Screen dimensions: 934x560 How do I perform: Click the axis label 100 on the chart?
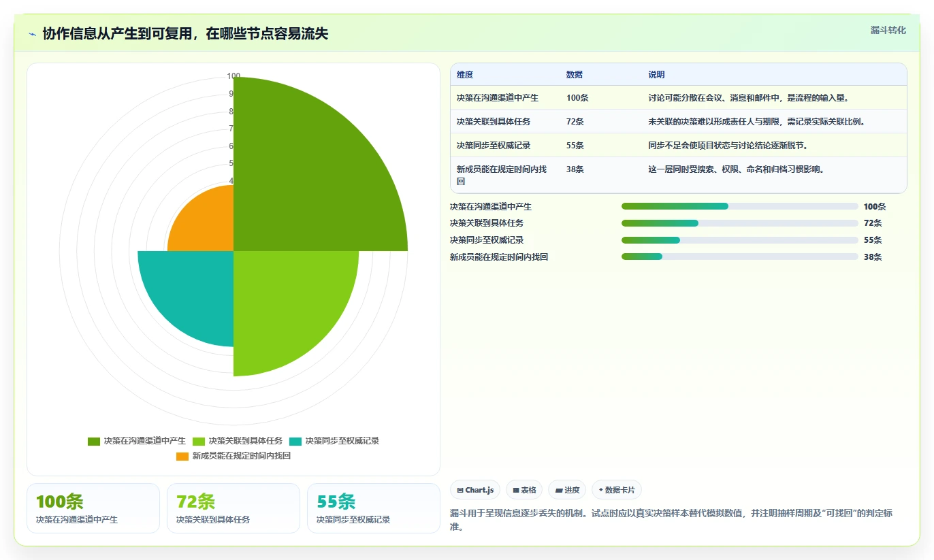[x=233, y=76]
